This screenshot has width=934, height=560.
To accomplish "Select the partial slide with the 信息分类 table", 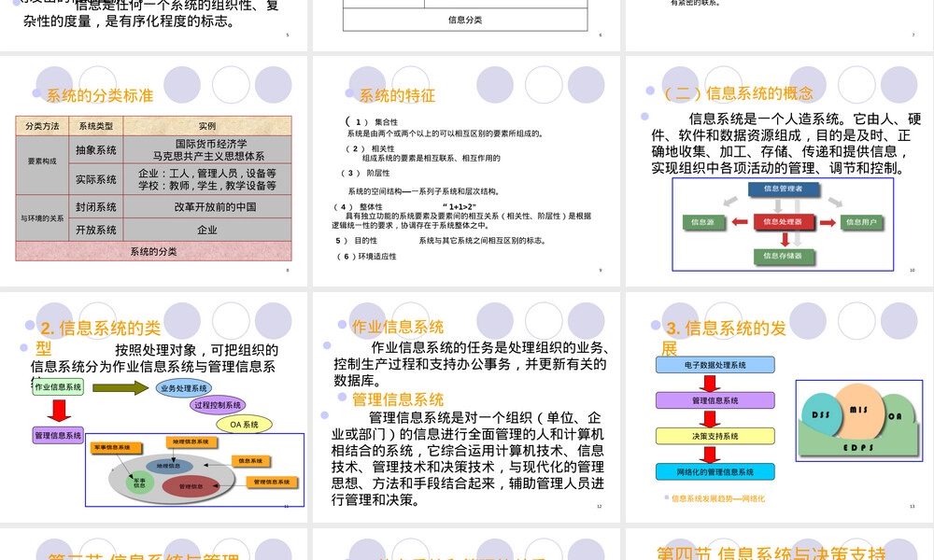I will 466,25.
